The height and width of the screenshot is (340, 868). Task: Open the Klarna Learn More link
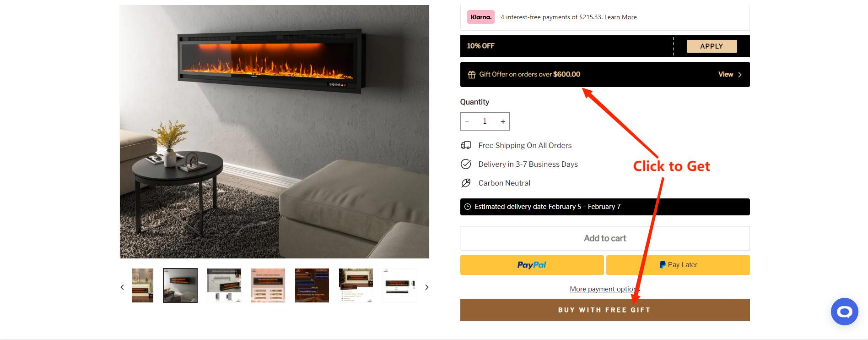pyautogui.click(x=620, y=17)
